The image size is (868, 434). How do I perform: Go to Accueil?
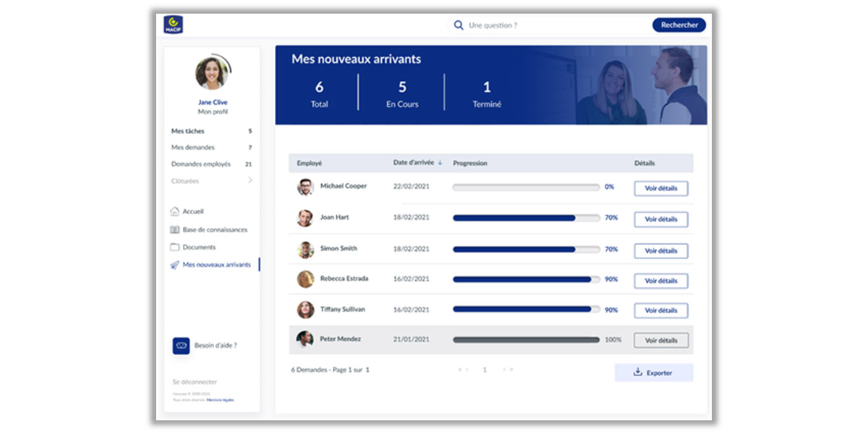(193, 212)
